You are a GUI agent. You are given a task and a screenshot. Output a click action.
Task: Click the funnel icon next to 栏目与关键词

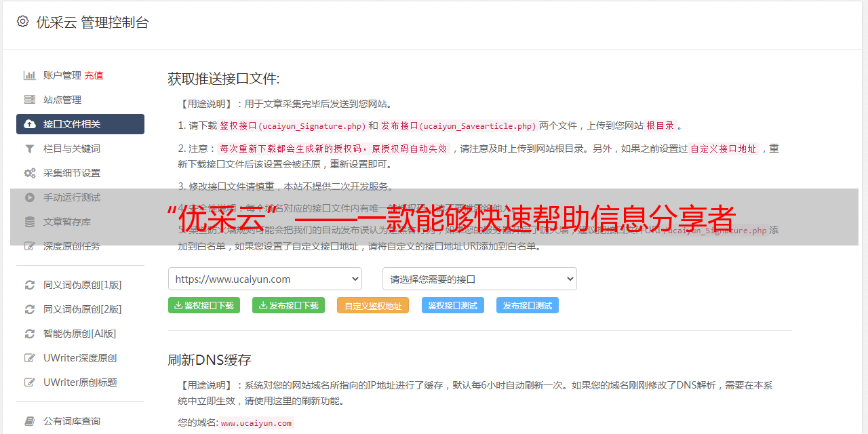coord(30,149)
